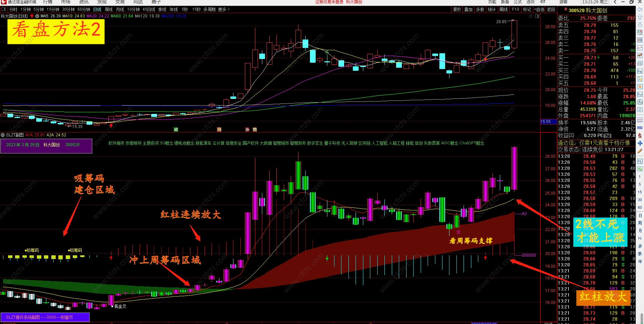Click the 通达信 千档行情 promo link
This screenshot has width=644, height=324.
click(x=594, y=143)
